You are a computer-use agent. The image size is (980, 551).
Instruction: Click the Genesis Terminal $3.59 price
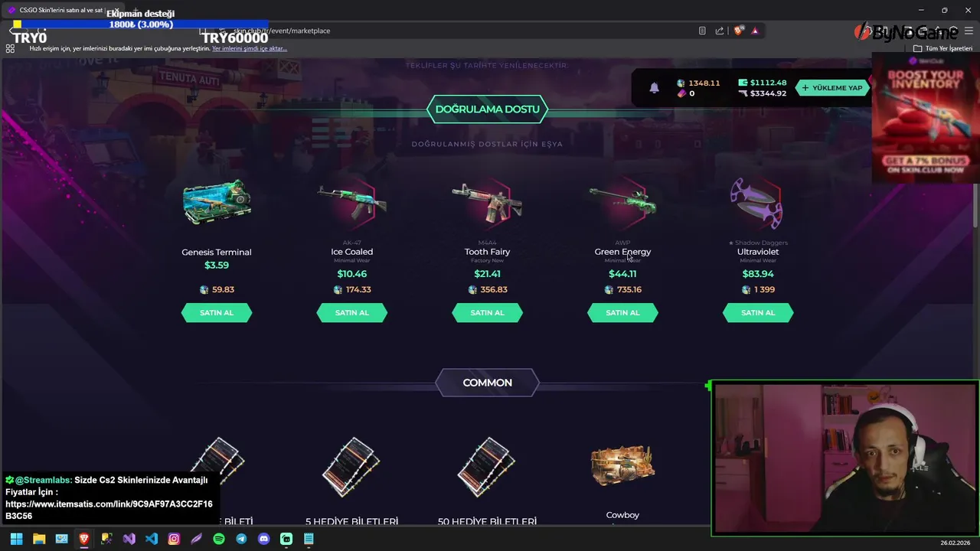pyautogui.click(x=217, y=266)
